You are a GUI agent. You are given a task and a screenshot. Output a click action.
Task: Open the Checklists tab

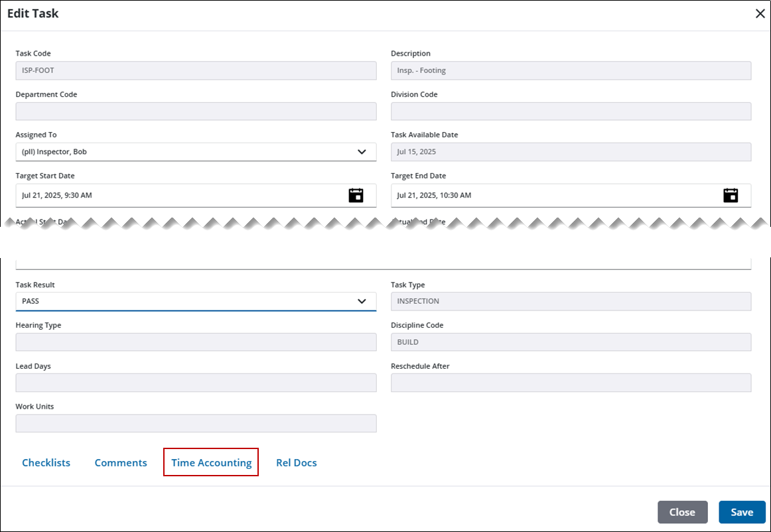[x=46, y=463]
